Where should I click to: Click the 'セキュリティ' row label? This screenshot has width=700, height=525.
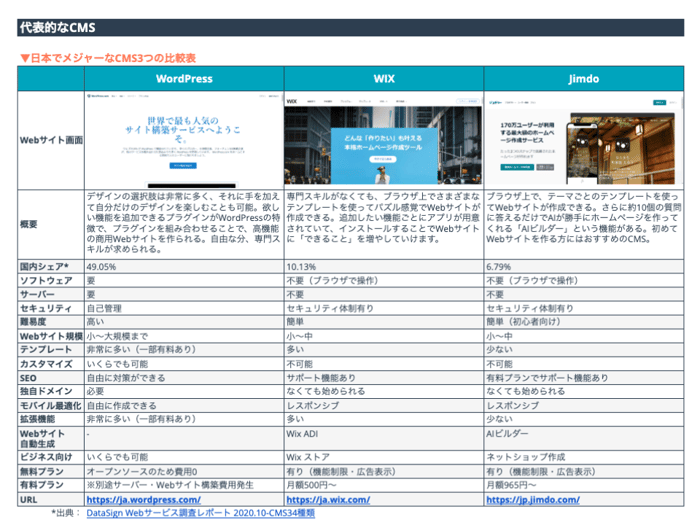pyautogui.click(x=46, y=308)
